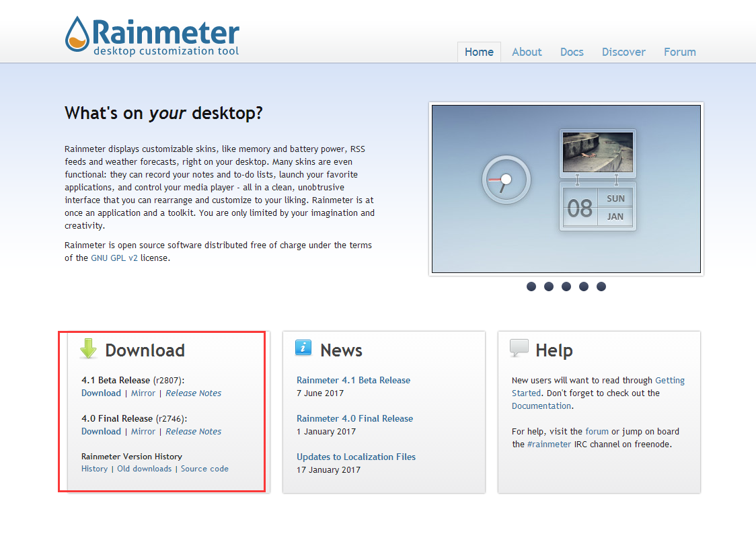Open the Getting Started help link
The height and width of the screenshot is (536, 756).
(669, 380)
